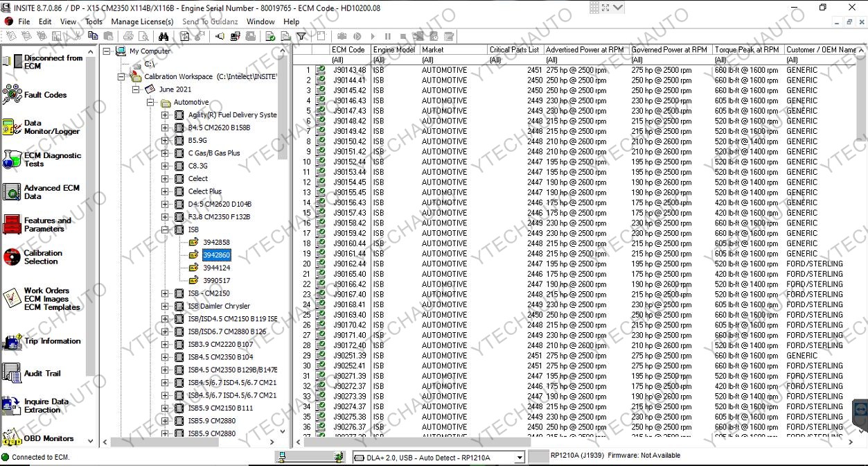Open the datalink adapter dropdown in status bar
The image size is (868, 466).
pos(519,457)
